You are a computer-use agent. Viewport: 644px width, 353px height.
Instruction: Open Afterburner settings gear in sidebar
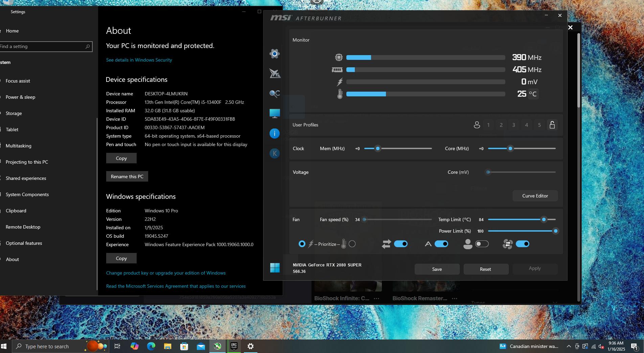click(274, 54)
